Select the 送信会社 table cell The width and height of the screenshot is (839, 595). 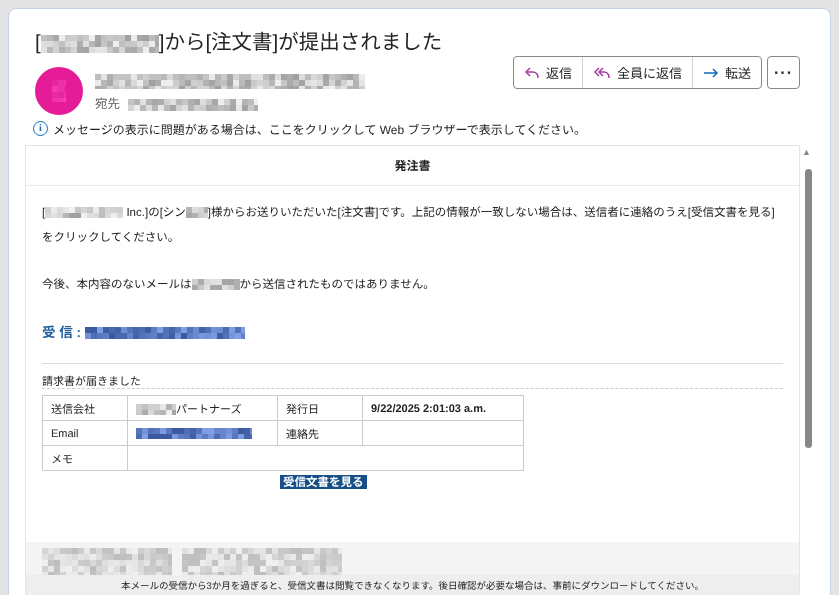pyautogui.click(x=85, y=408)
